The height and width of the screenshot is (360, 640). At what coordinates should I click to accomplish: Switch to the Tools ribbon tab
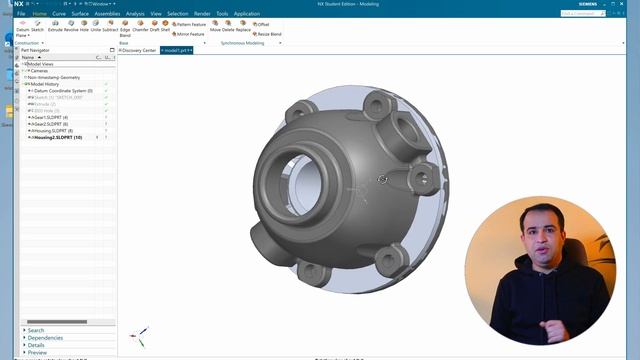point(222,13)
